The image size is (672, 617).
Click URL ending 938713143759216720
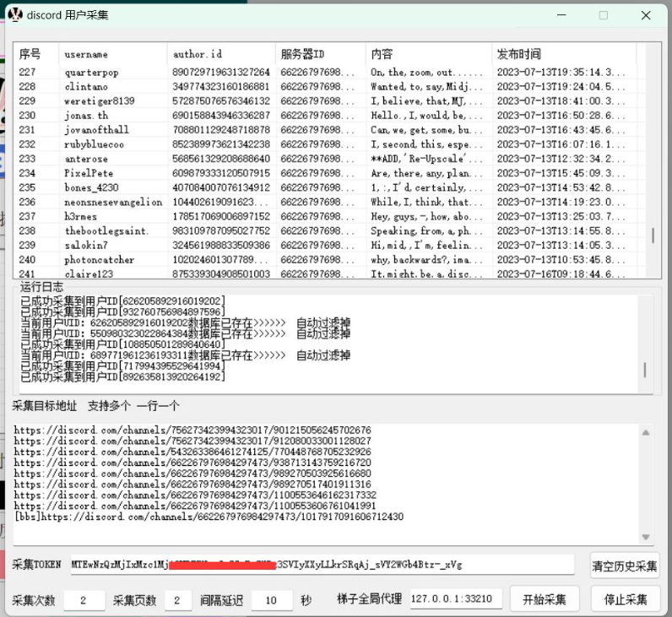[192, 463]
